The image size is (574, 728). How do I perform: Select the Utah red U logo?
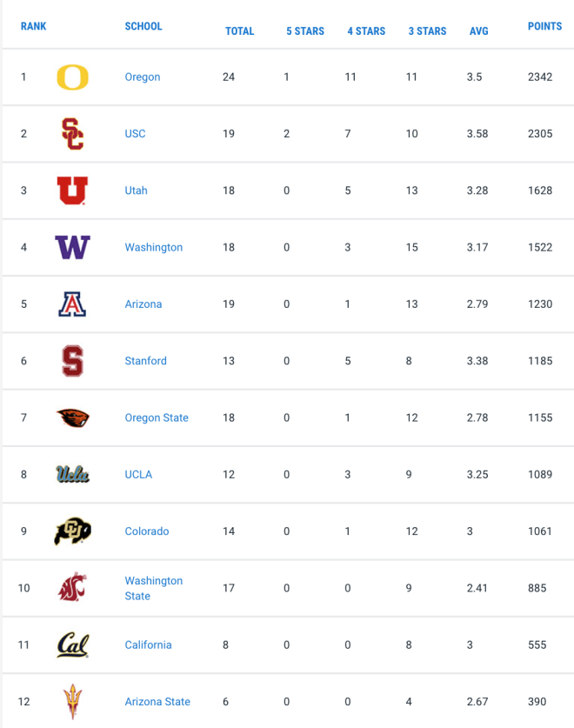click(72, 190)
